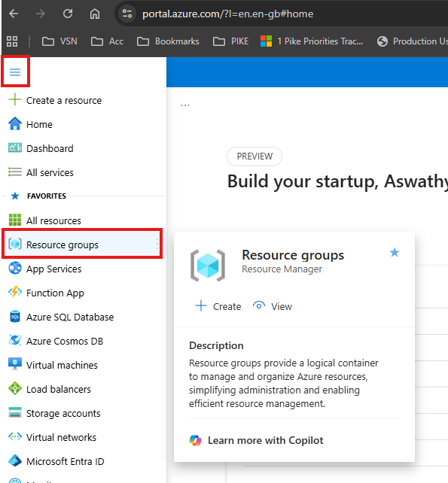Open the Production bookmark
Image resolution: width=448 pixels, height=483 pixels.
pyautogui.click(x=412, y=41)
